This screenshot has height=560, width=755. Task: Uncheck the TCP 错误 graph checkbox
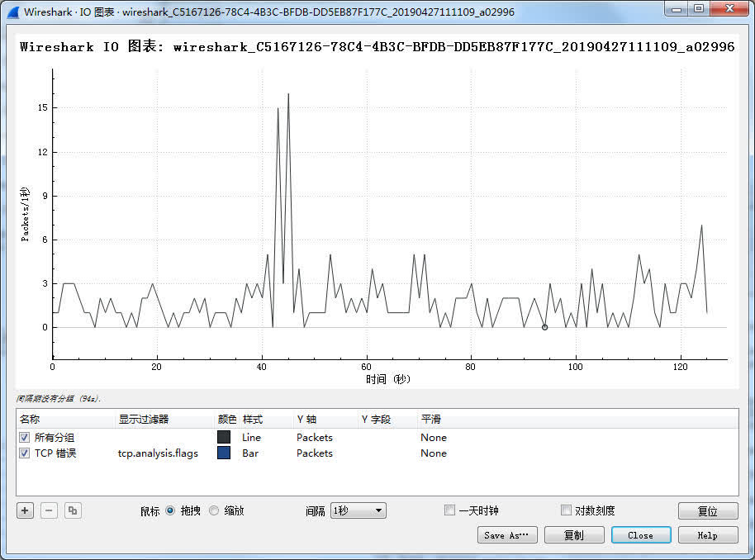(x=24, y=453)
